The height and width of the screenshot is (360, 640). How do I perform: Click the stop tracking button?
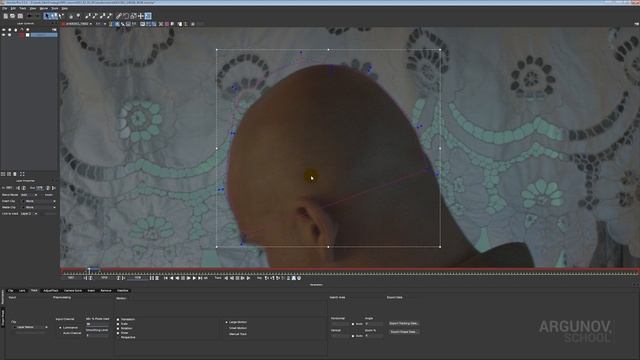237,278
